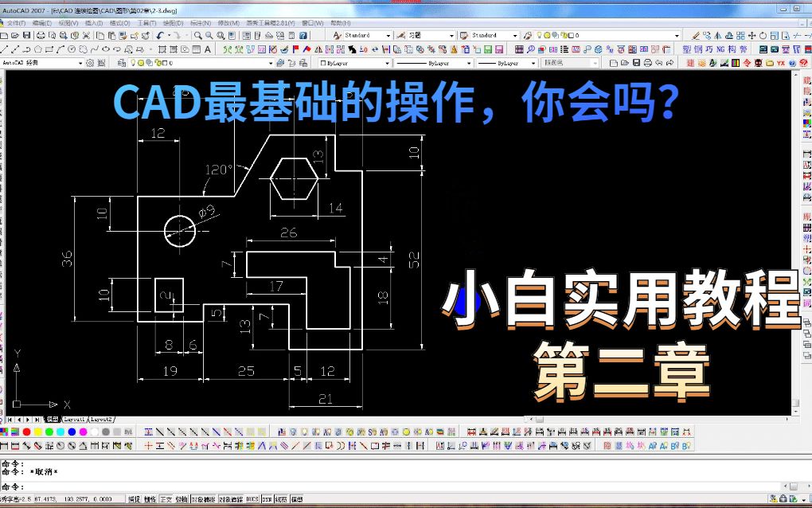
Task: Turn on 栅格 (Grid) display
Action: pyautogui.click(x=151, y=499)
